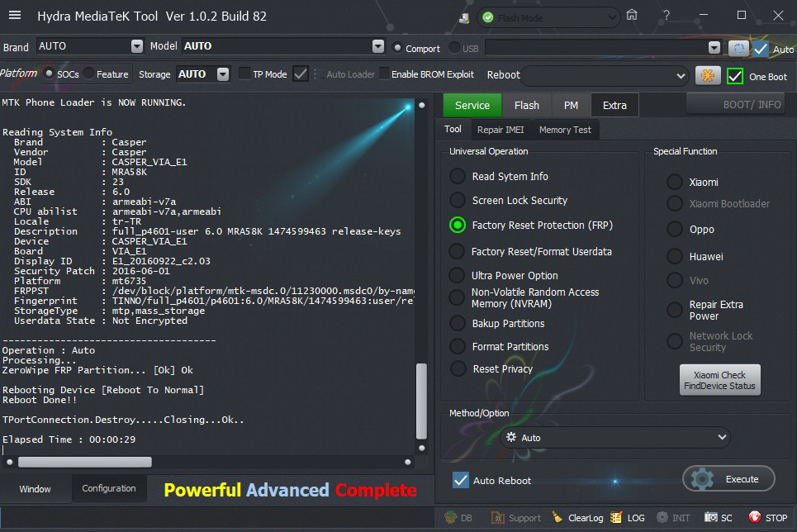Select Factory Reset/Format Userdata option
The image size is (797, 532).
[x=457, y=251]
